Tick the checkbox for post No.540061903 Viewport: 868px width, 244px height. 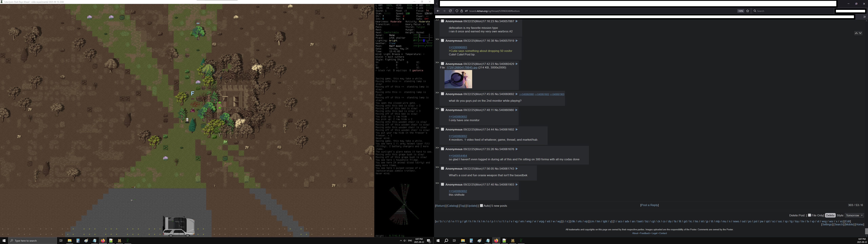click(x=442, y=184)
